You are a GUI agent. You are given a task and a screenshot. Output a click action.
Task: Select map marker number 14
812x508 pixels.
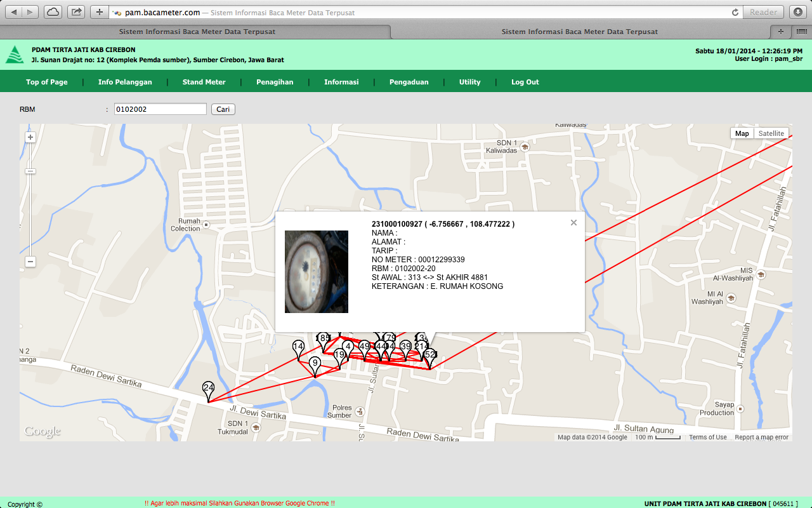[x=298, y=345]
